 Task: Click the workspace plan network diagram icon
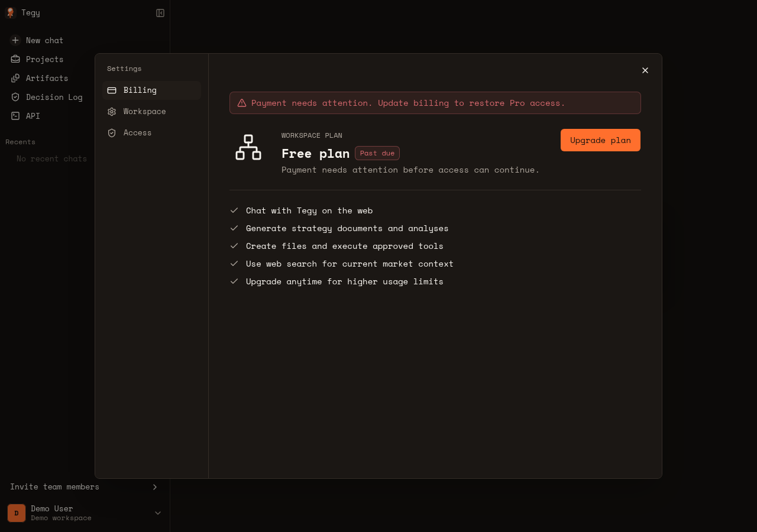tap(248, 147)
